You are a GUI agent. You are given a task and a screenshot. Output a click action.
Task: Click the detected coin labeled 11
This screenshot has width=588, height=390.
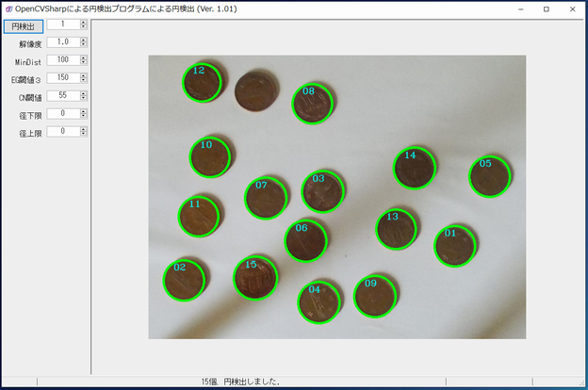199,217
